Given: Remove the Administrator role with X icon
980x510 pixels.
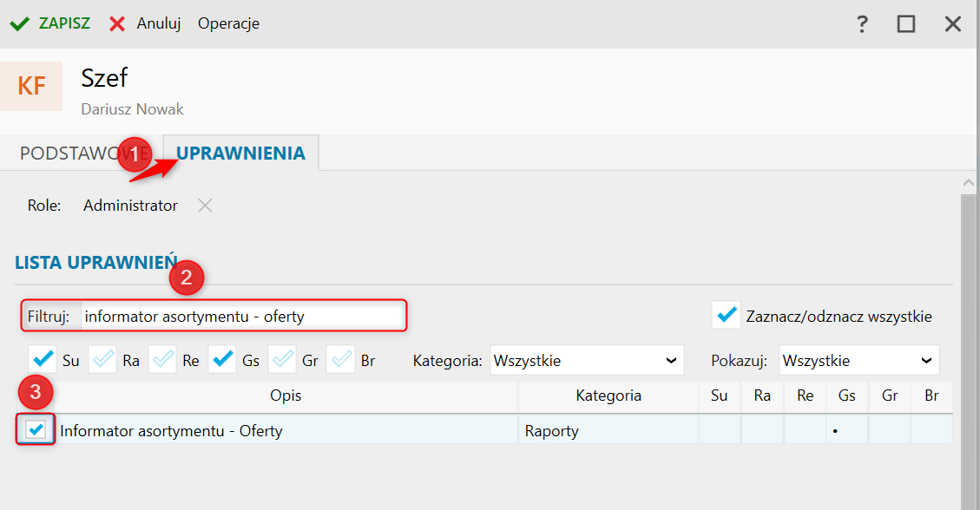Looking at the screenshot, I should click(x=204, y=206).
